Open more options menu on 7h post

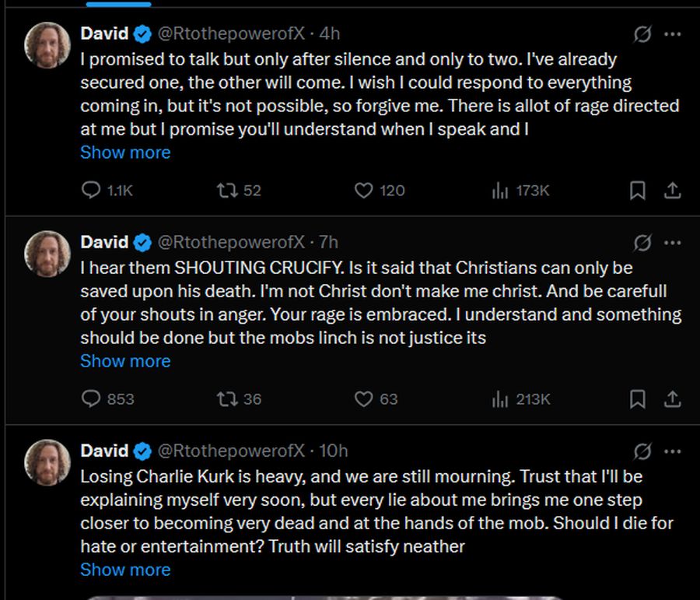[x=673, y=242]
